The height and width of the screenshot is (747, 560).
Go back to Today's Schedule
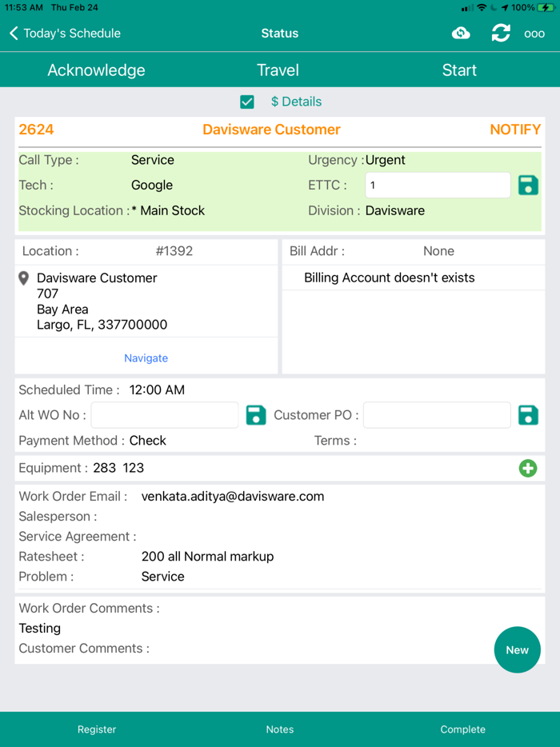tap(65, 34)
